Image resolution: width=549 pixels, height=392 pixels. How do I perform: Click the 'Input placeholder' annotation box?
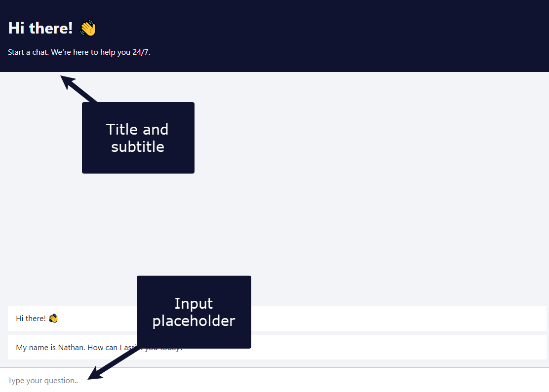[x=194, y=312]
